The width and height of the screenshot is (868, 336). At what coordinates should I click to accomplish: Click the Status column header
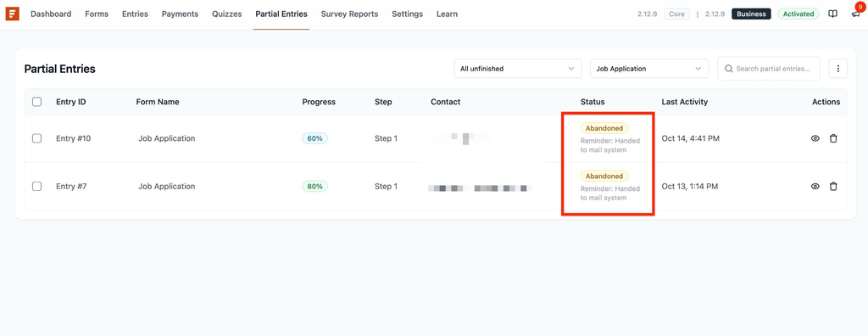[593, 102]
